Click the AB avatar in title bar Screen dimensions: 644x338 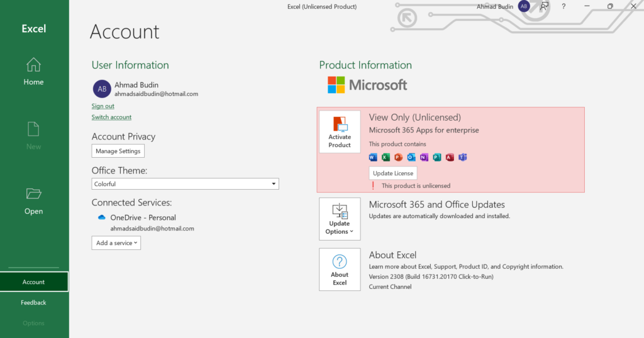(x=524, y=6)
